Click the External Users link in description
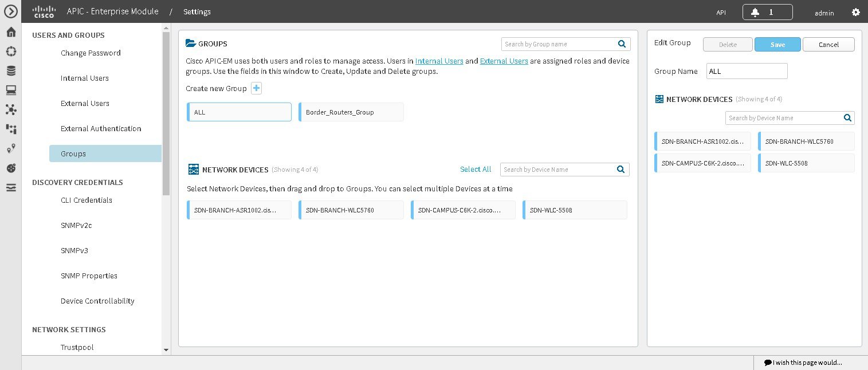The width and height of the screenshot is (868, 370). pos(504,61)
